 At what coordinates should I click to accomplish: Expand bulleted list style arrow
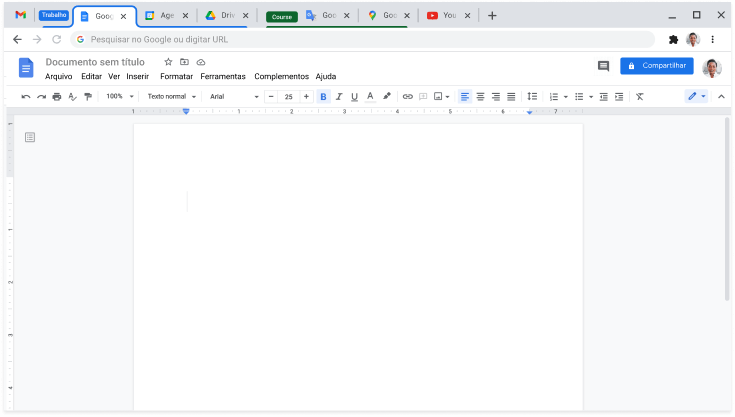point(591,97)
